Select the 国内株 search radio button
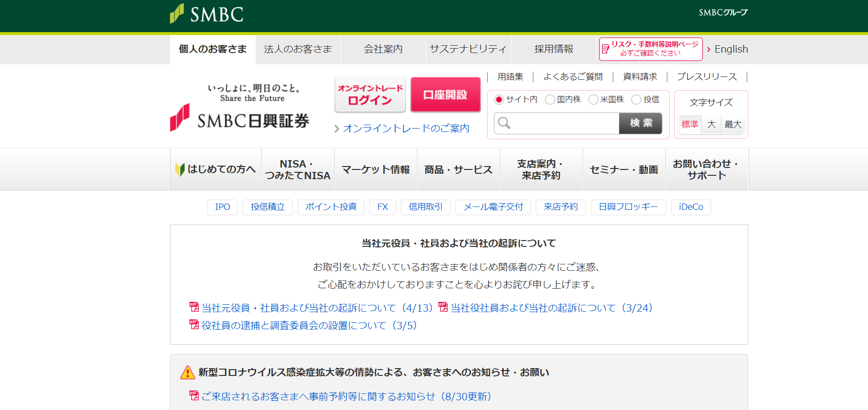 [x=550, y=99]
